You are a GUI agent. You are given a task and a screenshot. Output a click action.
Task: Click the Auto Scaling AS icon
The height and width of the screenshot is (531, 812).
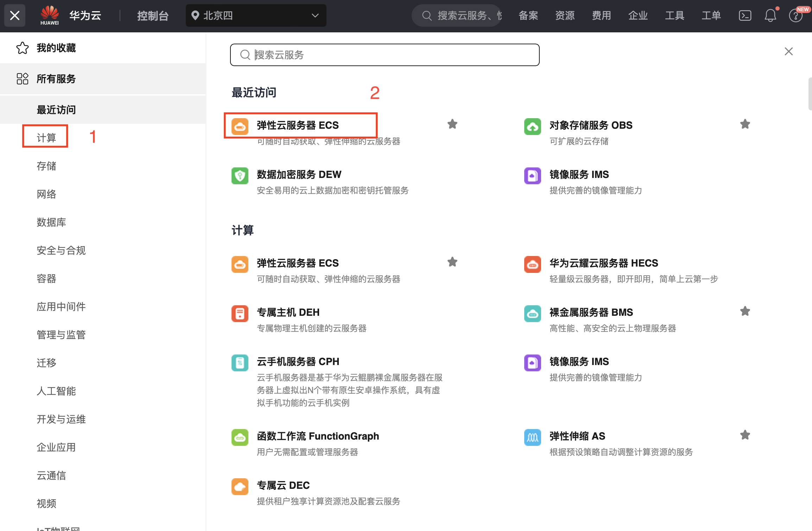(532, 437)
